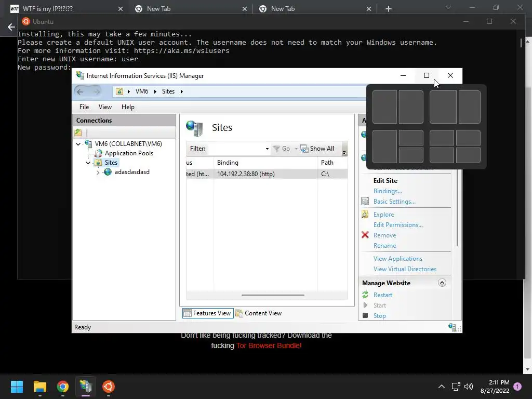The width and height of the screenshot is (532, 399).
Task: Click the Sites list horizontal scrollbar
Action: tap(273, 295)
